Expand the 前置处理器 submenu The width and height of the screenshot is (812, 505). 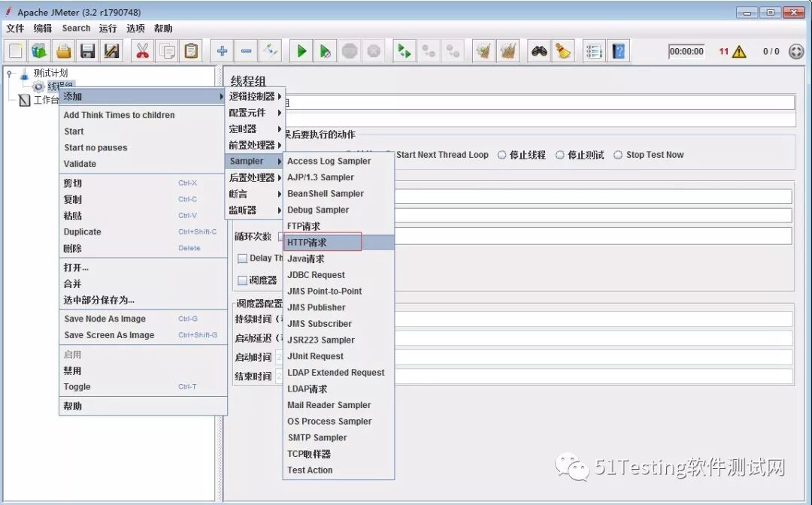tap(255, 145)
